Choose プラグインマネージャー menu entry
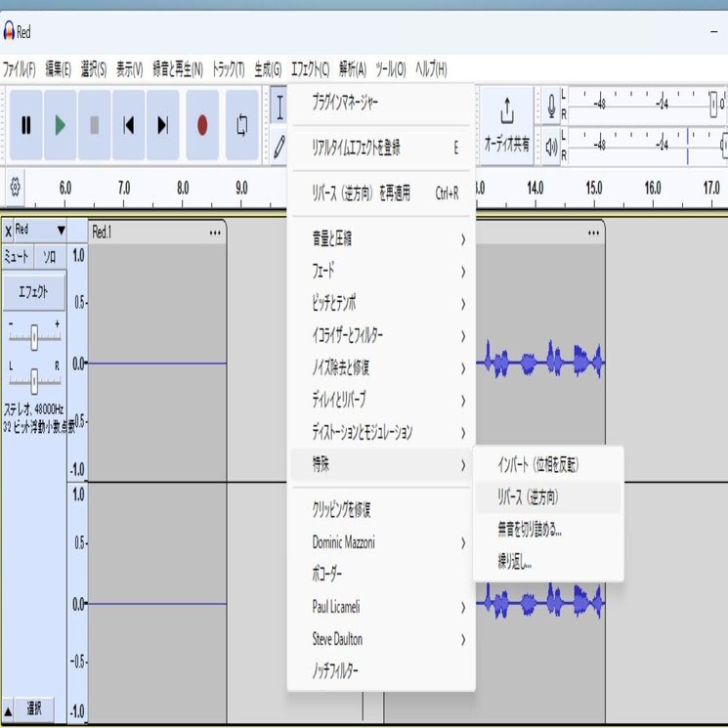728x728 pixels. pos(381,103)
